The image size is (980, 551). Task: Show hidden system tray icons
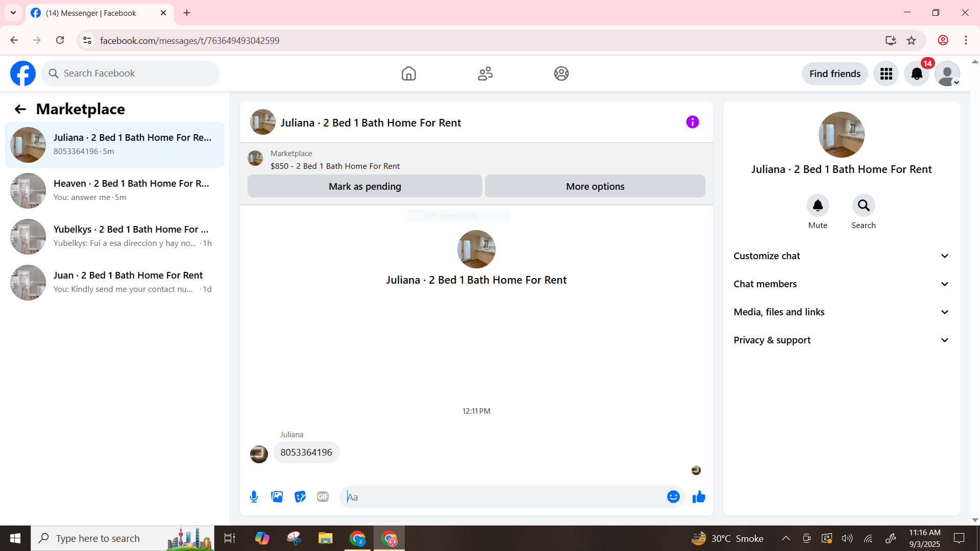(x=786, y=538)
